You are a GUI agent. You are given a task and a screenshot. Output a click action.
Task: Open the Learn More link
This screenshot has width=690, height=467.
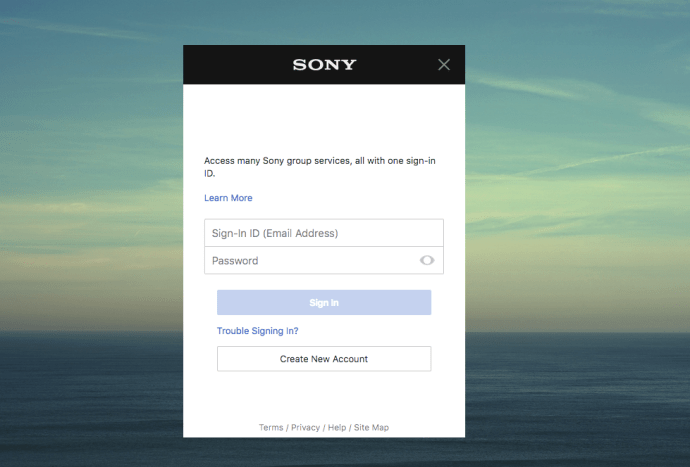(228, 198)
